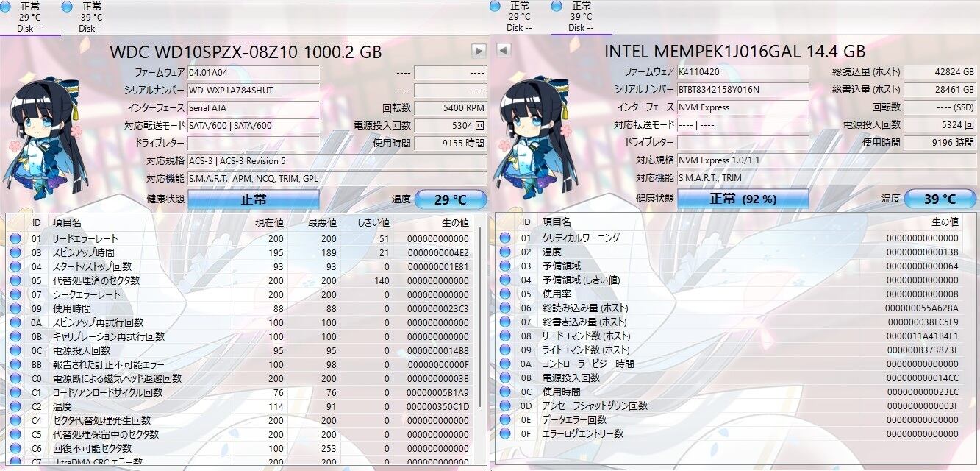980x471 pixels.
Task: Click status orb of スタート/ストップ回数 row
Action: tap(15, 266)
